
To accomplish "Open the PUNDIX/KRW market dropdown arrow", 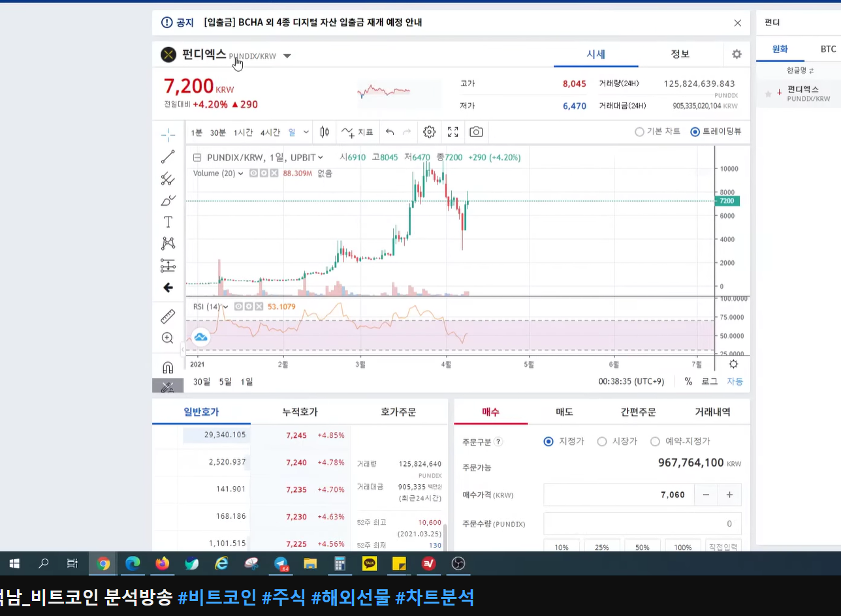I will click(x=287, y=56).
